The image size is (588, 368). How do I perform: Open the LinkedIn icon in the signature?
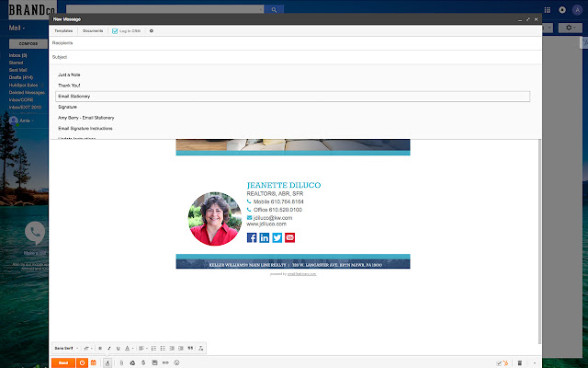click(265, 237)
